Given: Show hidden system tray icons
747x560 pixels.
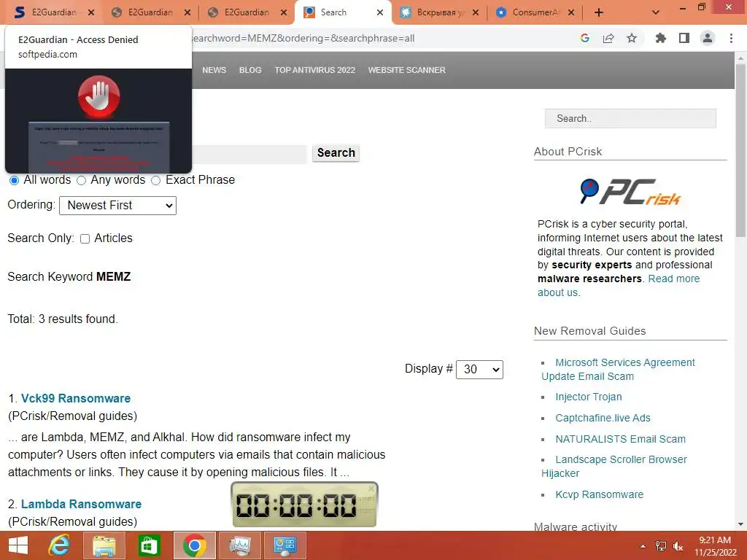Looking at the screenshot, I should (643, 546).
